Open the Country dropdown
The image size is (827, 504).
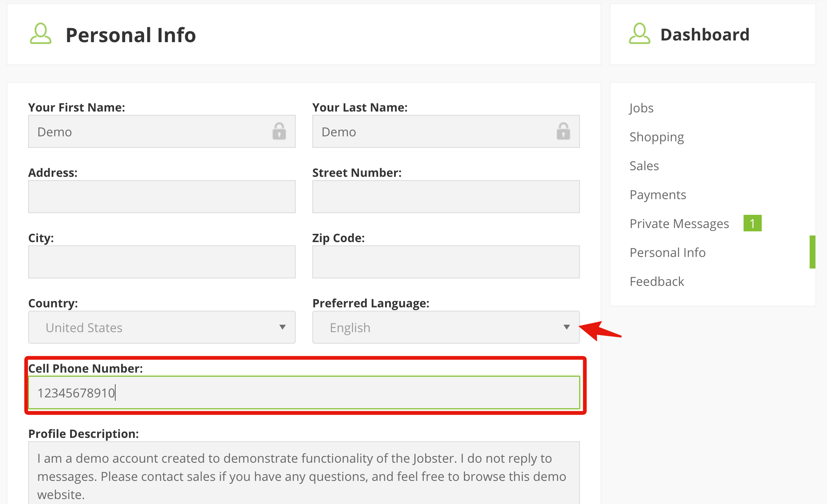pos(162,327)
